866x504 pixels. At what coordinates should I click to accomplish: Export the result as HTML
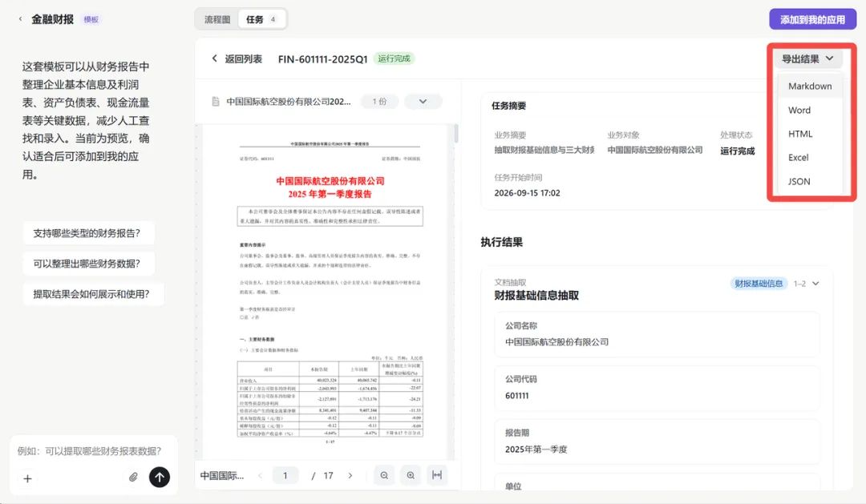coord(810,134)
